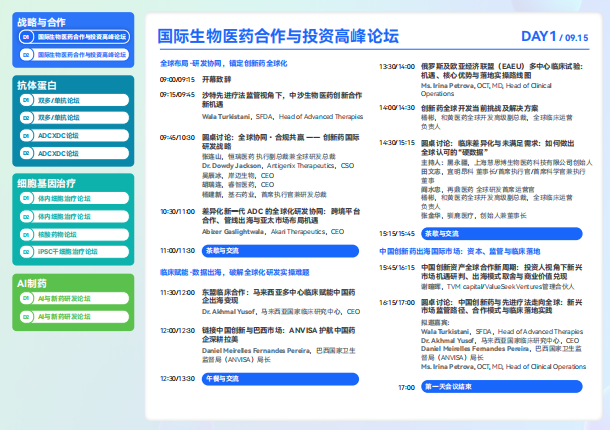The image size is (610, 430).
Task: Click 圆桌讨论：中国创新药与先进疗法走向全球 session
Action: click(502, 306)
